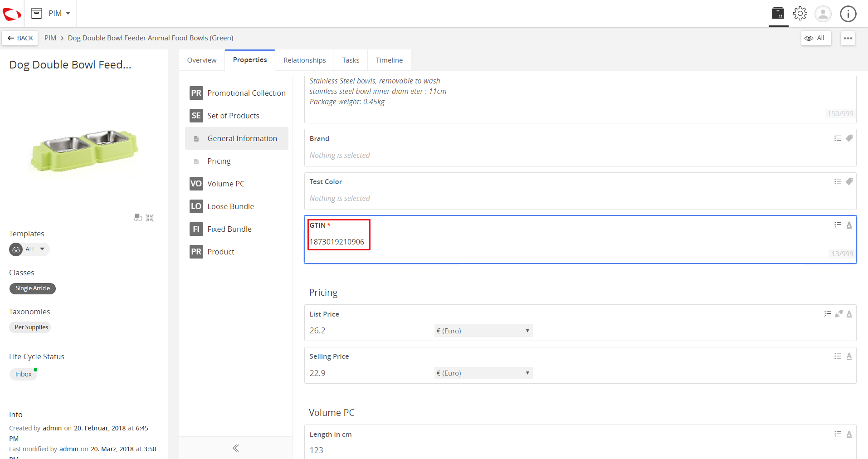Click the Selling Price text type icon
Image resolution: width=868 pixels, height=459 pixels.
tap(849, 356)
